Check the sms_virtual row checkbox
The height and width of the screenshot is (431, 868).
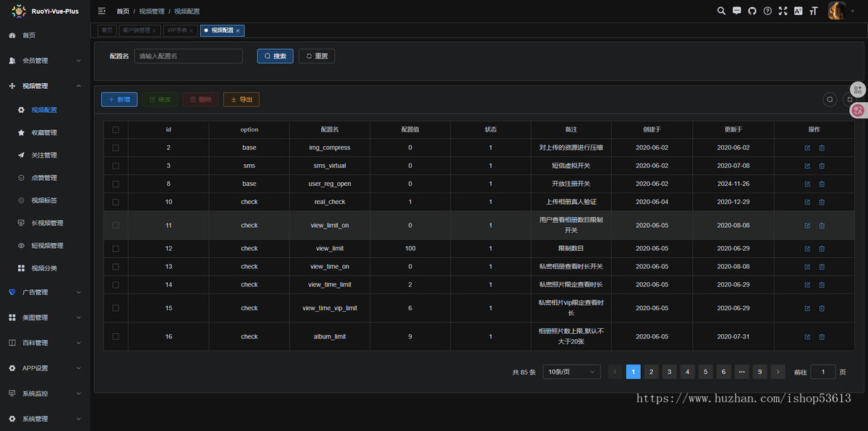pos(116,166)
